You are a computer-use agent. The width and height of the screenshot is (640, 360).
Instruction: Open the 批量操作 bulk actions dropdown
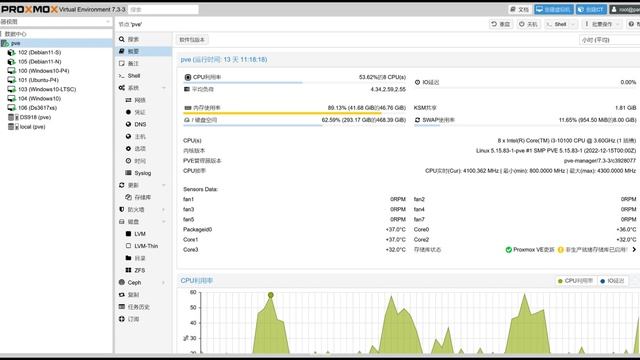[x=602, y=24]
